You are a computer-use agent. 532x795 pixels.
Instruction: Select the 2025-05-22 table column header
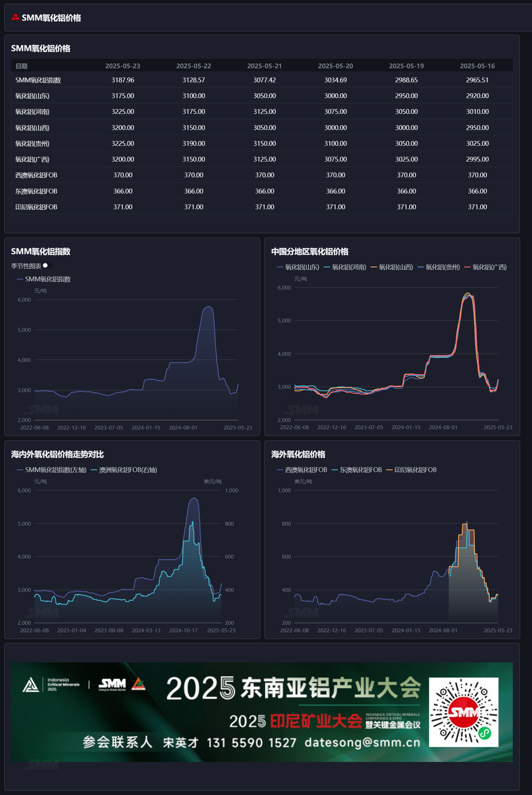click(x=194, y=66)
